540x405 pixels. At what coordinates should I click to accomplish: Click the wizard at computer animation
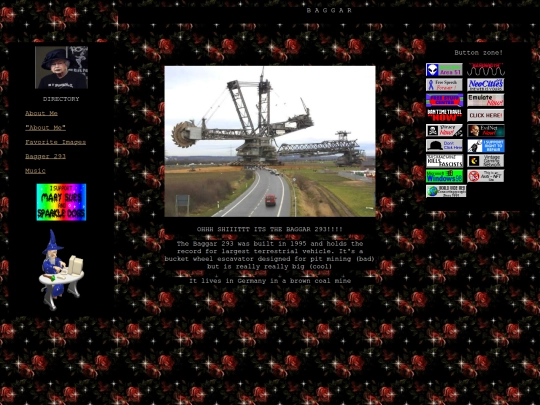[61, 270]
